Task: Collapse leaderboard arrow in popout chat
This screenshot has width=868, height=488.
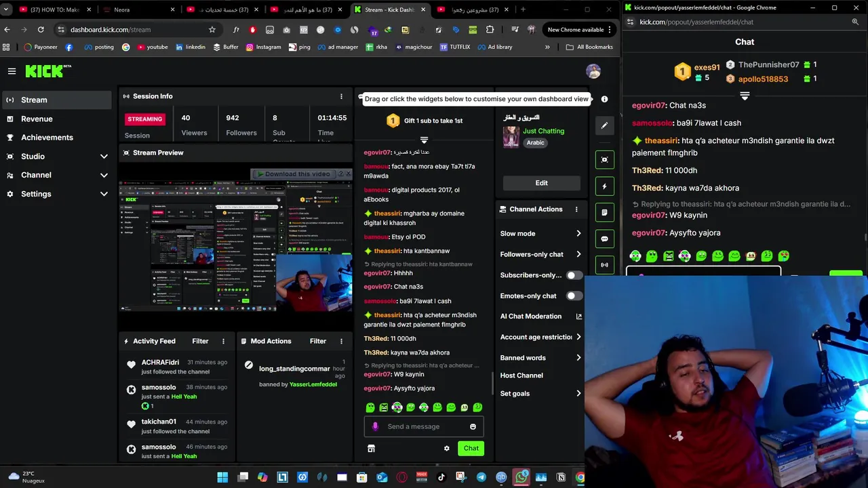Action: pos(745,97)
